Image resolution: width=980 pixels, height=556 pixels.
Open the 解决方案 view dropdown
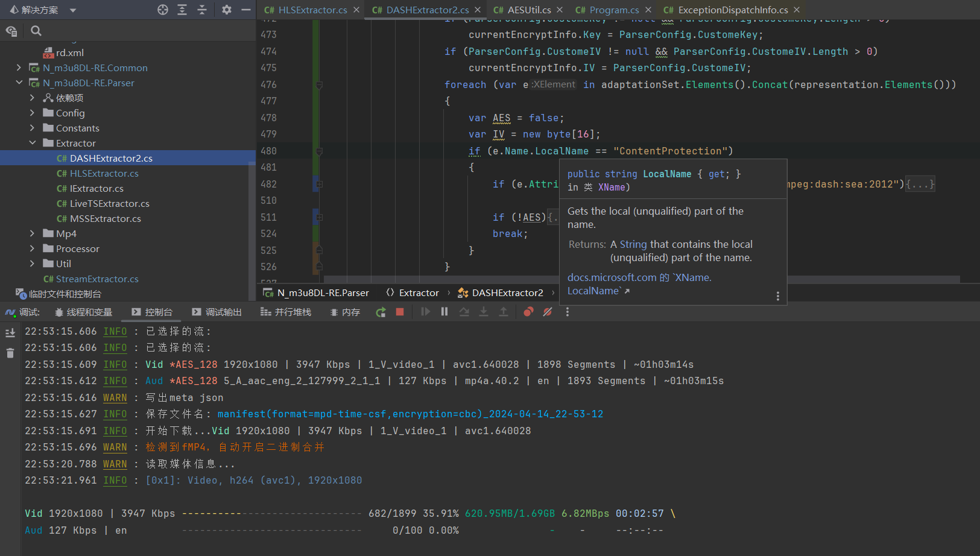73,10
